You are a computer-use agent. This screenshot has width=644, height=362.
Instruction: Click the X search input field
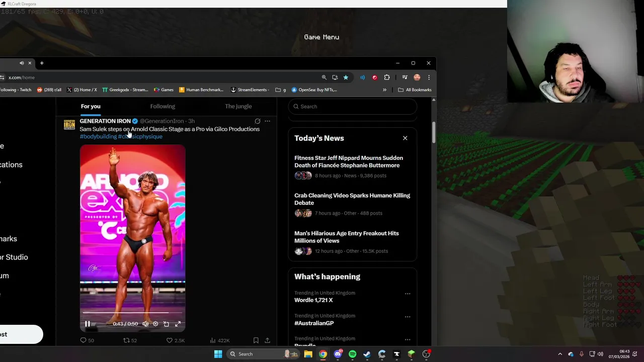pyautogui.click(x=353, y=107)
